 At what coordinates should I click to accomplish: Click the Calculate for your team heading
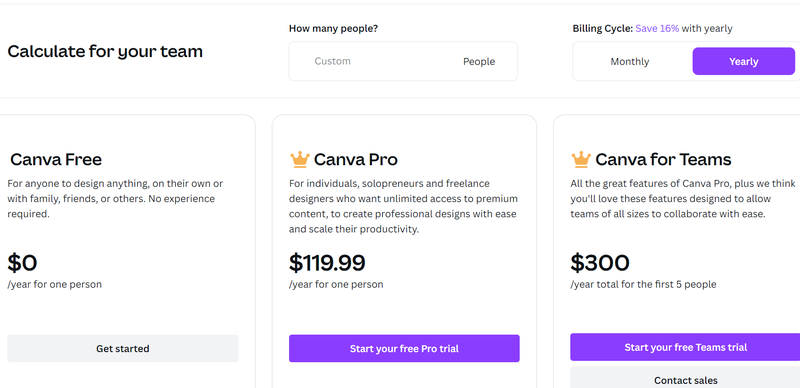pos(105,52)
